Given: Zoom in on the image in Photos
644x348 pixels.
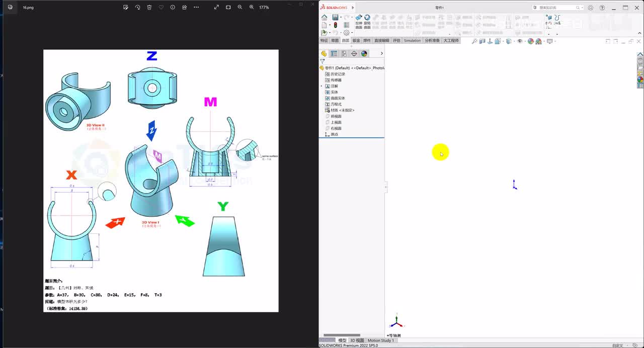Looking at the screenshot, I should [252, 8].
